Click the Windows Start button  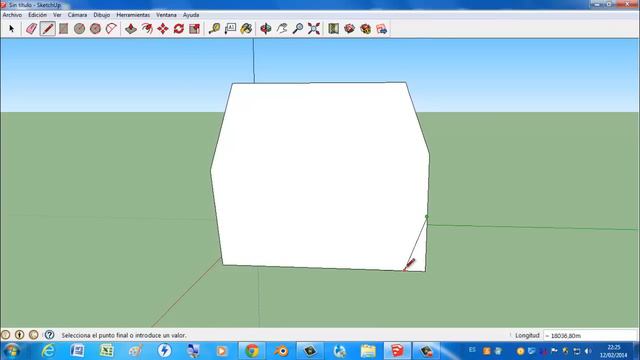click(11, 351)
